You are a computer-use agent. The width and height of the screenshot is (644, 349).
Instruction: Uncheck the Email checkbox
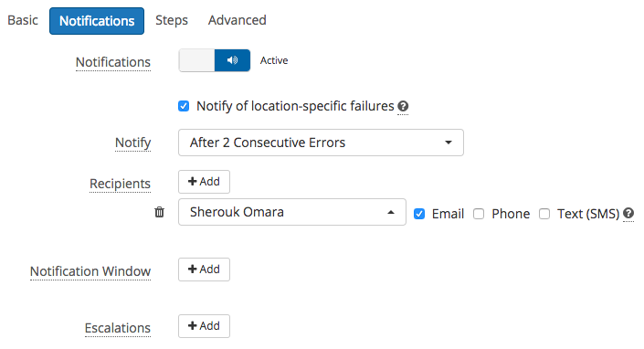[419, 214]
